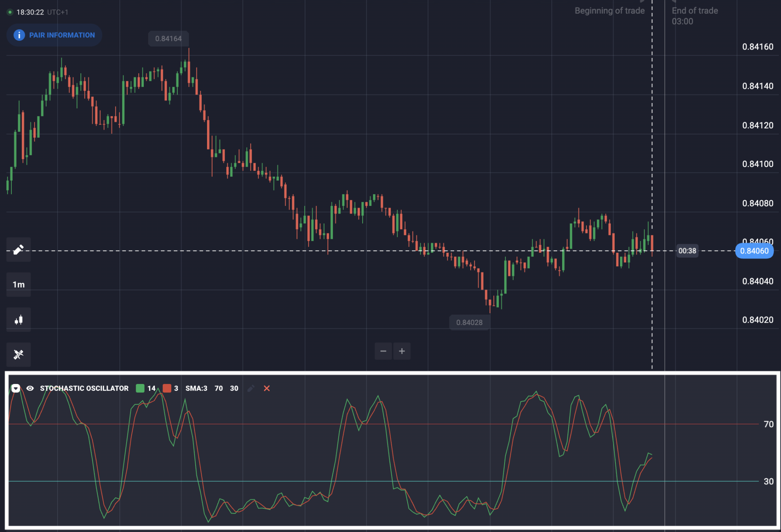
Task: Zoom out the chart with minus button
Action: [383, 351]
